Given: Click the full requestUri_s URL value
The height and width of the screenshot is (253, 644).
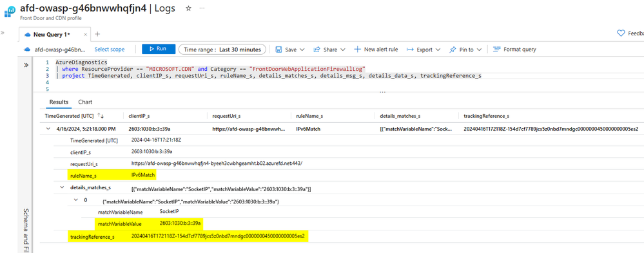Looking at the screenshot, I should [x=217, y=164].
